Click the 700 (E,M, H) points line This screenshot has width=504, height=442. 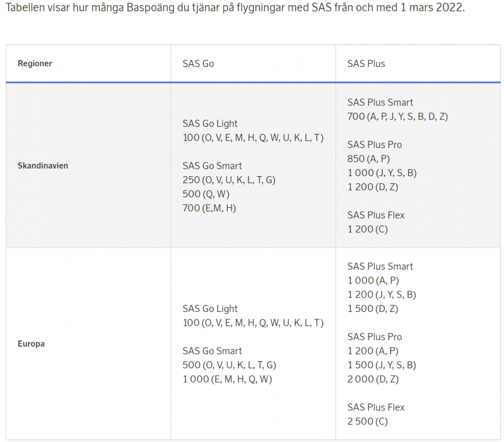pos(209,208)
